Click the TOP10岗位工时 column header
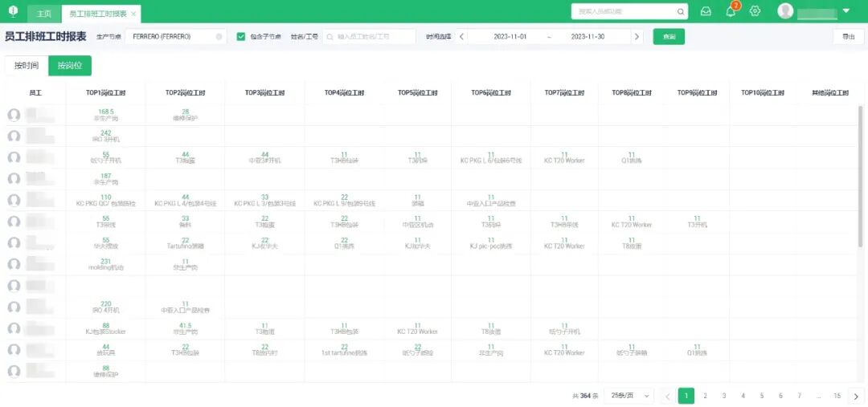The width and height of the screenshot is (868, 407). pyautogui.click(x=763, y=93)
